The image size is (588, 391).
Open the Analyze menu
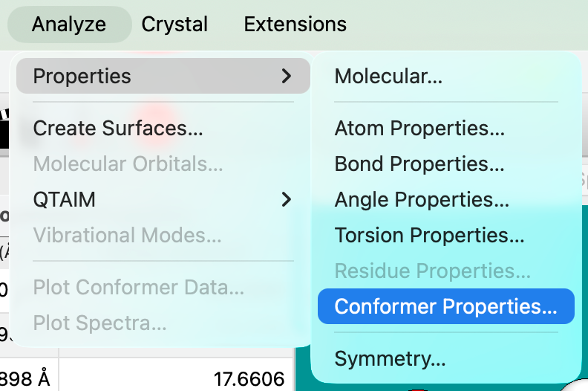(69, 24)
